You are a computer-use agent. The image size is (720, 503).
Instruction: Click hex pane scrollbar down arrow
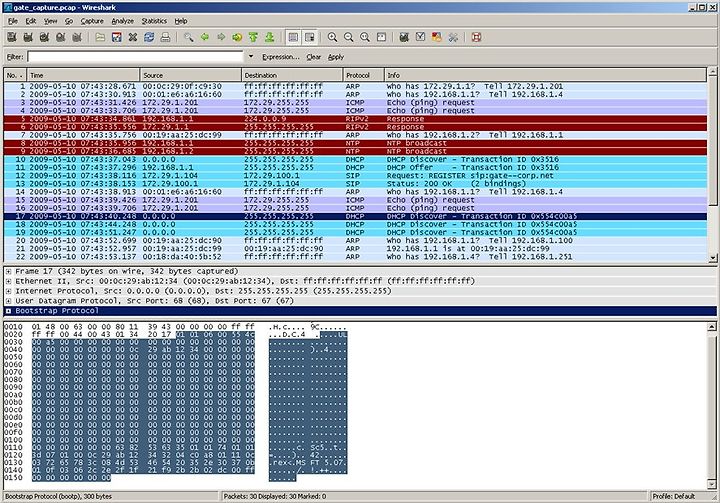tap(712, 484)
